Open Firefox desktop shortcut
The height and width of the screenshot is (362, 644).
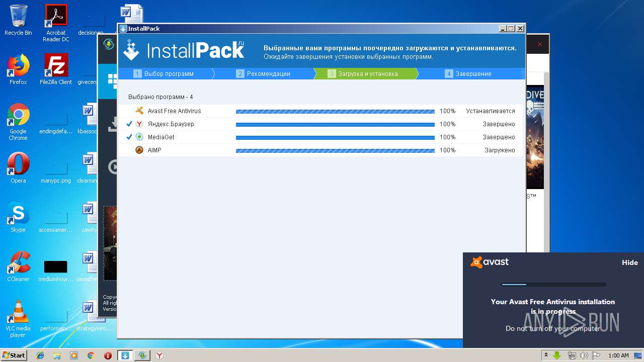click(x=18, y=69)
